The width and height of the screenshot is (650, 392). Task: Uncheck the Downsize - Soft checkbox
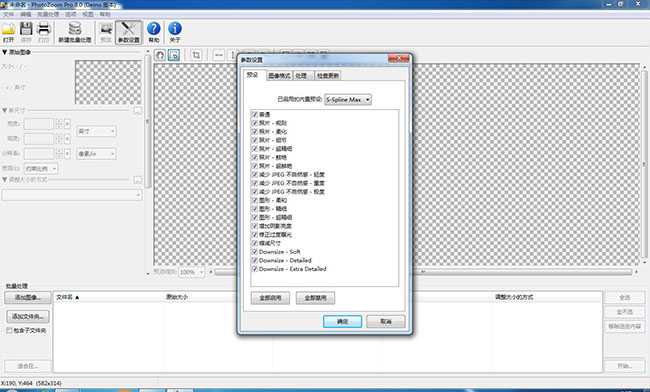pyautogui.click(x=255, y=252)
